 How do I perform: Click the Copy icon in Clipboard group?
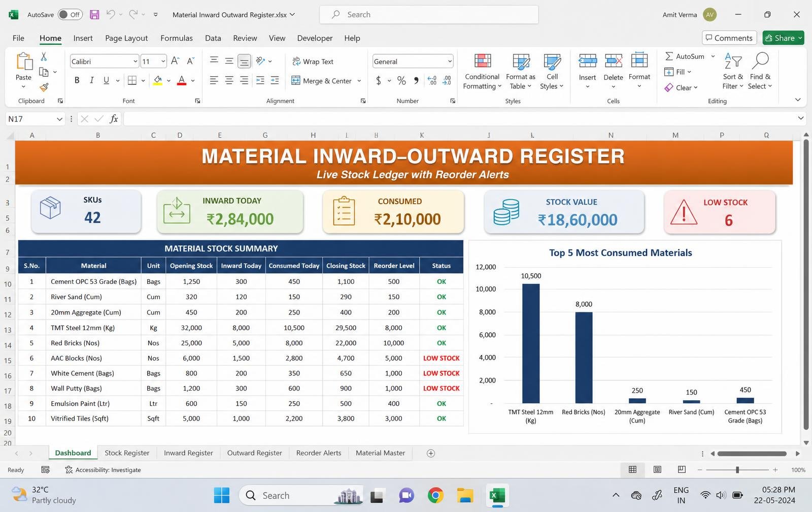(x=44, y=72)
